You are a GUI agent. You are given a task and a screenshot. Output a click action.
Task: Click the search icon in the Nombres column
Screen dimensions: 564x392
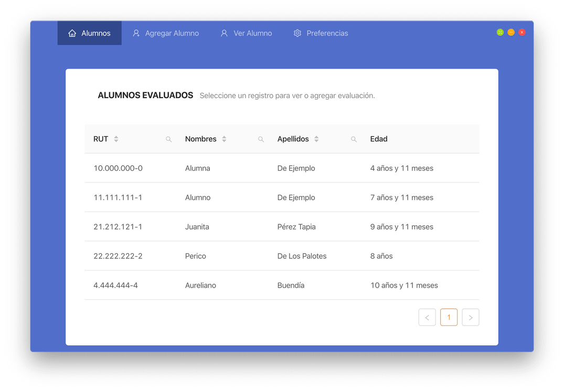(261, 139)
